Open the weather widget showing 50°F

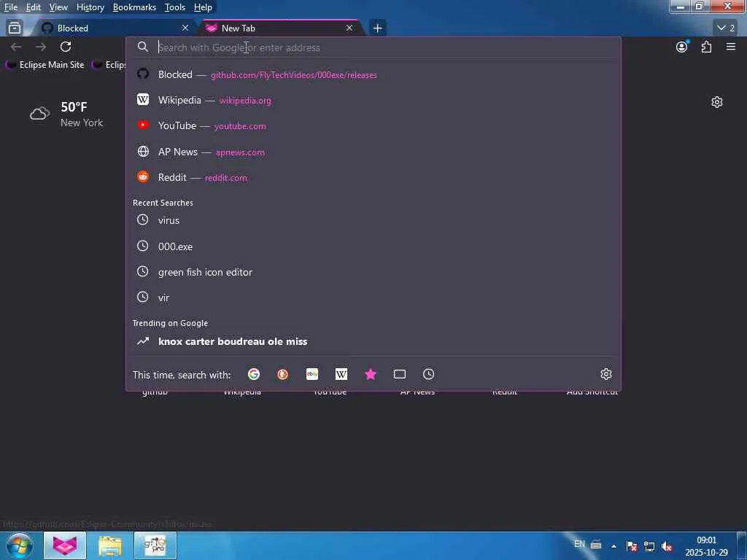pos(66,114)
